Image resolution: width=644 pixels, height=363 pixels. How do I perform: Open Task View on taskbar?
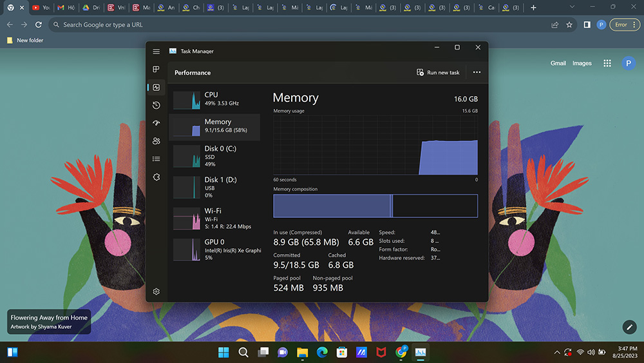[263, 352]
